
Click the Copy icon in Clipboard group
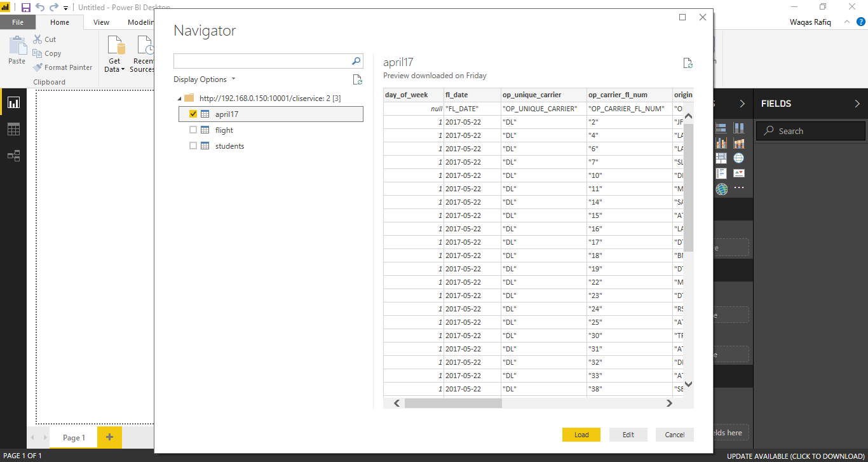37,53
